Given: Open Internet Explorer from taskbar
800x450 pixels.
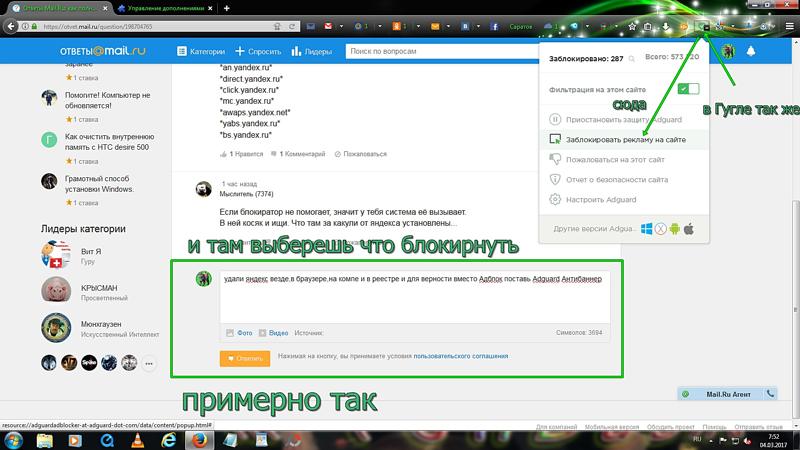Looking at the screenshot, I should (x=168, y=440).
